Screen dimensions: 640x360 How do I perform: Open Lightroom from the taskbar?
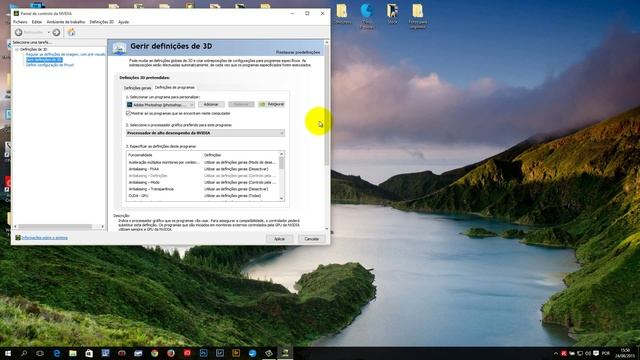pos(220,353)
